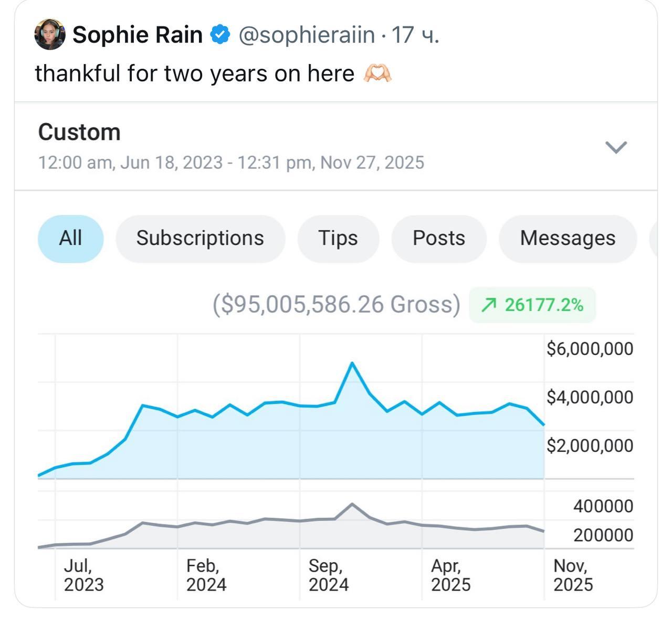The width and height of the screenshot is (672, 620).
Task: Open the Messages filter tab
Action: [x=568, y=239]
